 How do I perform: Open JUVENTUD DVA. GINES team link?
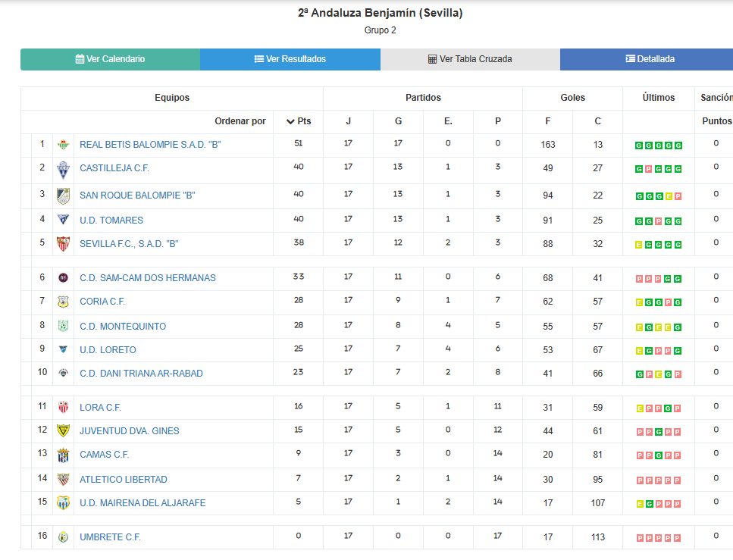[x=130, y=430]
